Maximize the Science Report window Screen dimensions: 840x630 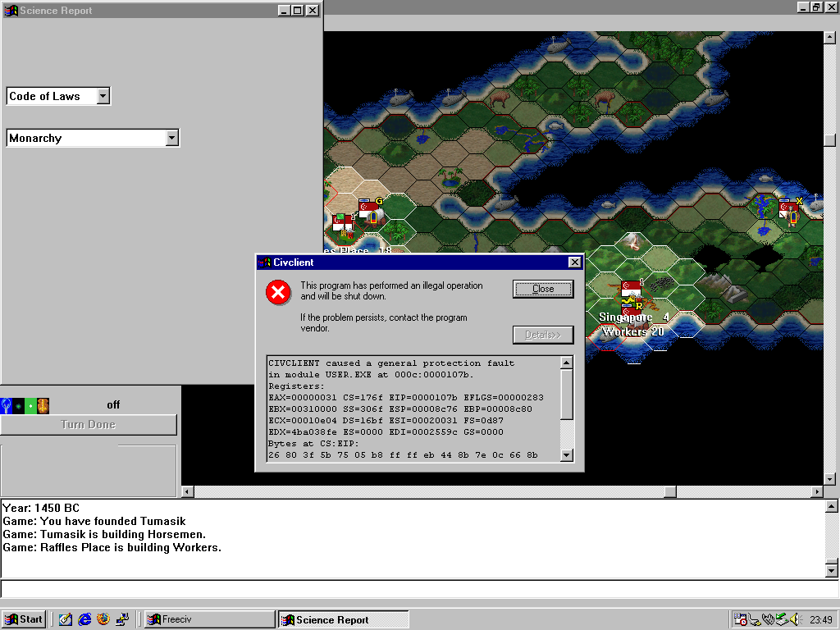(x=297, y=10)
